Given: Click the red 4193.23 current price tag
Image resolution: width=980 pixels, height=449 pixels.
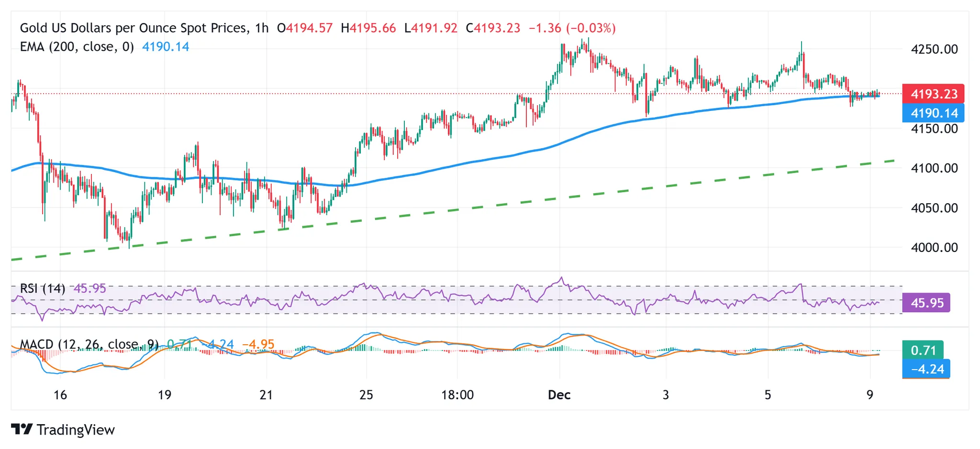Looking at the screenshot, I should [x=933, y=94].
